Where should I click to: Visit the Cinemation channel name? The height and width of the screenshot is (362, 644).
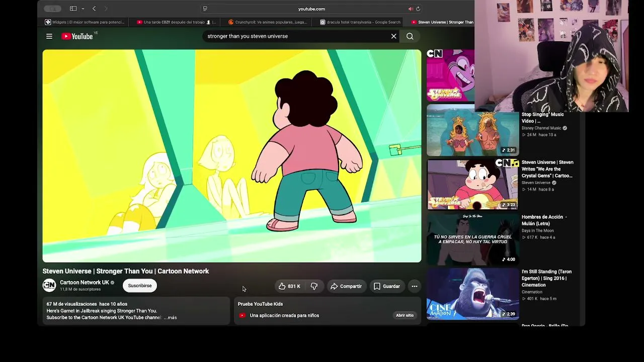click(532, 292)
